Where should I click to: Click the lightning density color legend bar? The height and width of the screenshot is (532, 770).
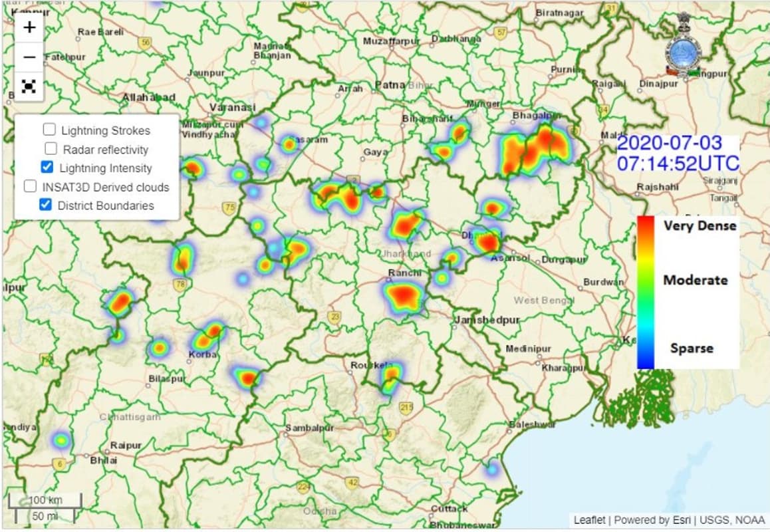645,292
